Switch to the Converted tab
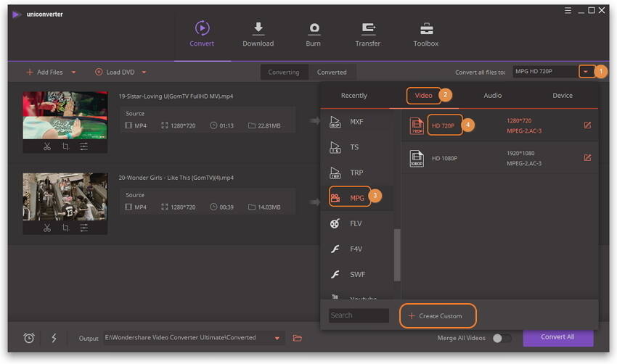 point(332,73)
